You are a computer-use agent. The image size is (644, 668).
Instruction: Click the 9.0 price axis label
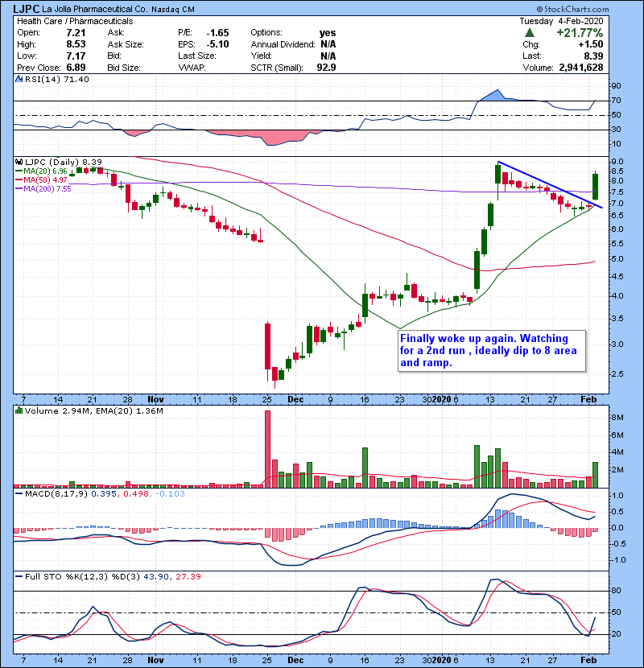tap(617, 162)
